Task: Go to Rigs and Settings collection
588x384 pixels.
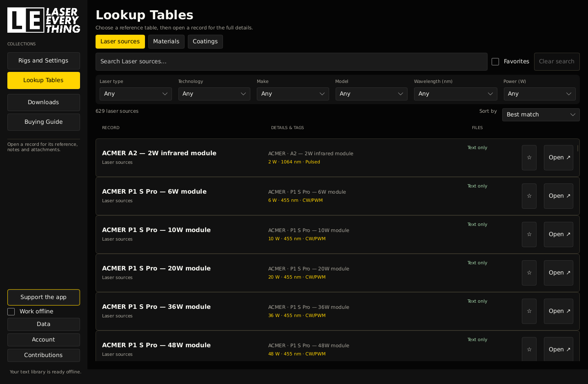Action: (44, 61)
